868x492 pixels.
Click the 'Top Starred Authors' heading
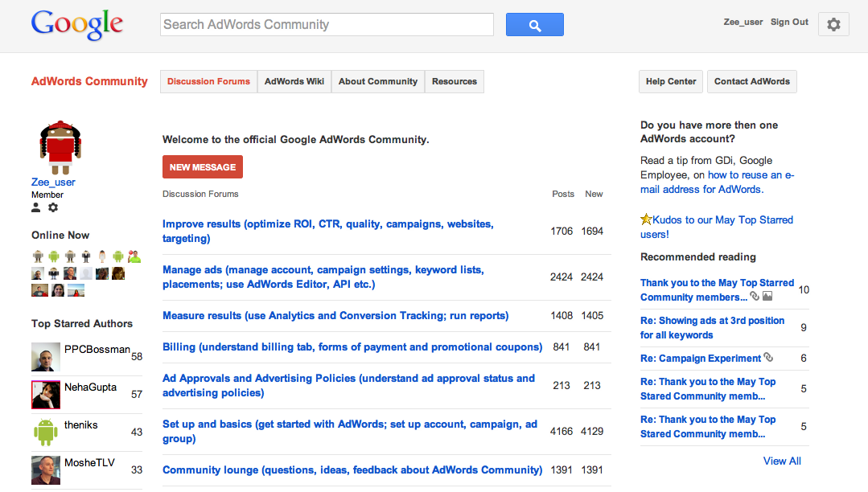[x=82, y=324]
